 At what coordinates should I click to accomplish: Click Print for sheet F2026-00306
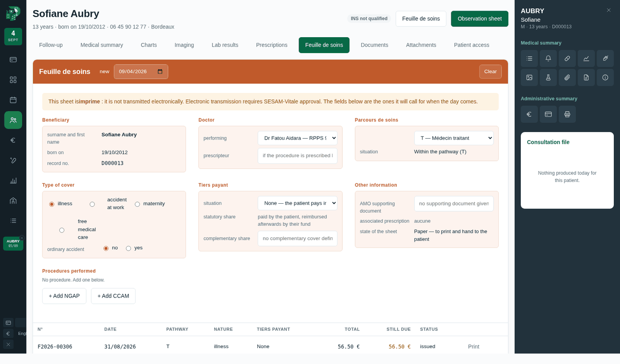[474, 347]
